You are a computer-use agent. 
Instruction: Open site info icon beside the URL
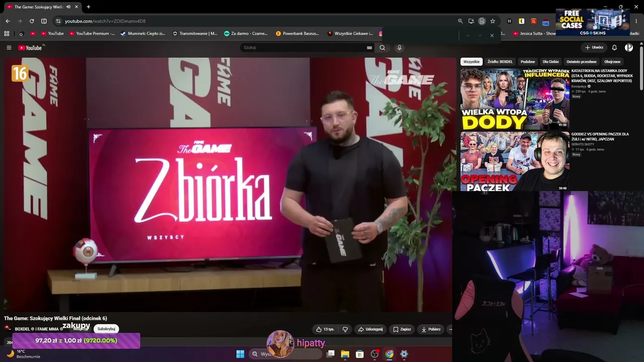(x=58, y=21)
